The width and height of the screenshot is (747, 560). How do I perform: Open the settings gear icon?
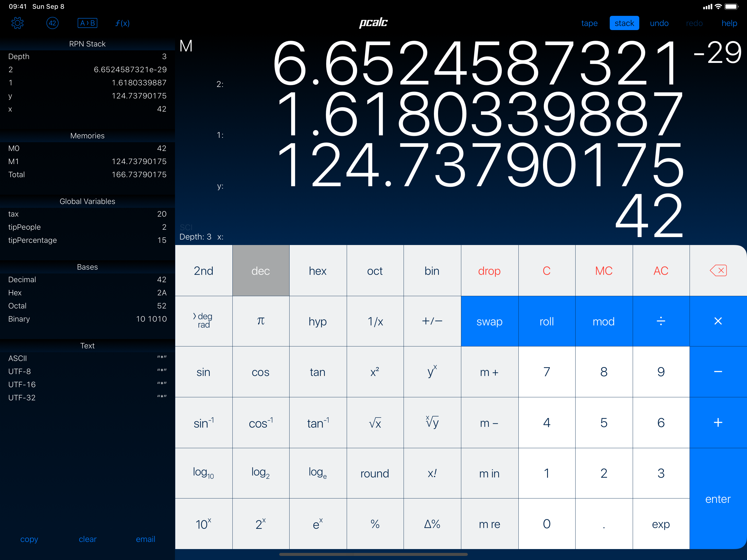click(x=17, y=23)
